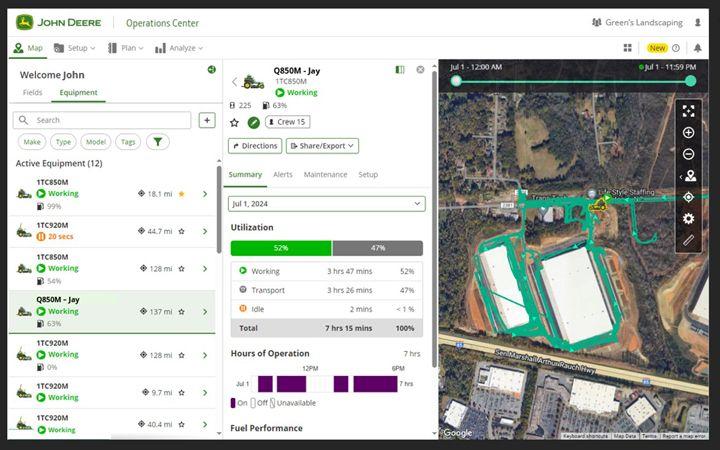
Task: Click the globe icon beside Welcome John
Action: point(212,70)
